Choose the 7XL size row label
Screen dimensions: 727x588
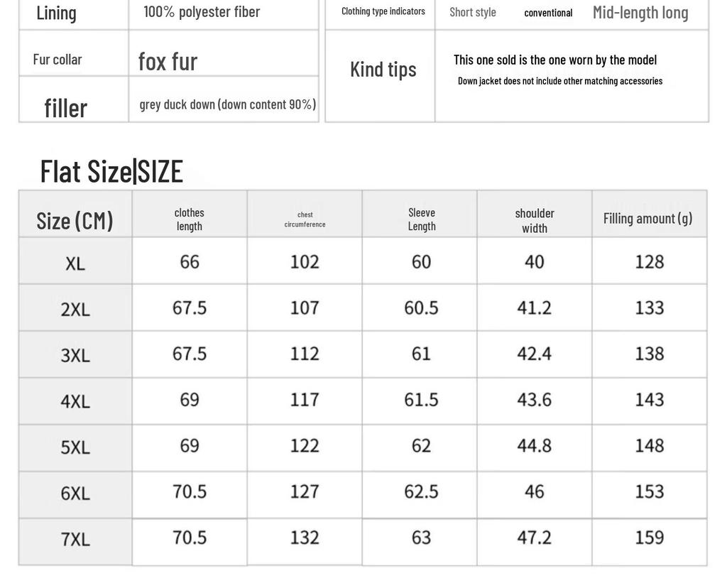[75, 539]
